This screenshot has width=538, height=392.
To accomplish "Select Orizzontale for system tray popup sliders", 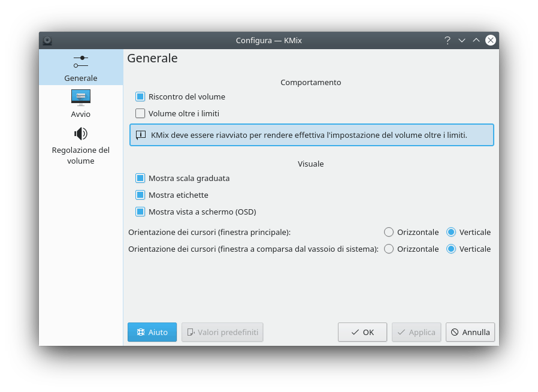I will pyautogui.click(x=389, y=249).
